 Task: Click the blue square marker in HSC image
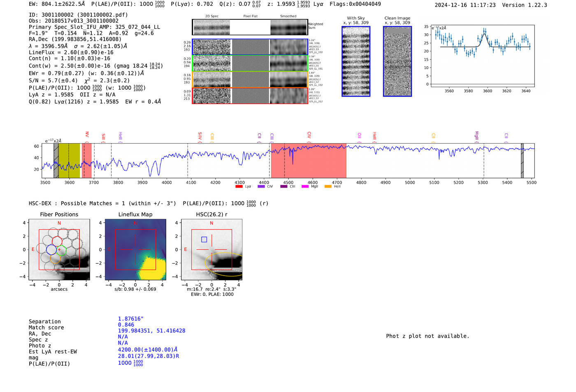click(204, 239)
